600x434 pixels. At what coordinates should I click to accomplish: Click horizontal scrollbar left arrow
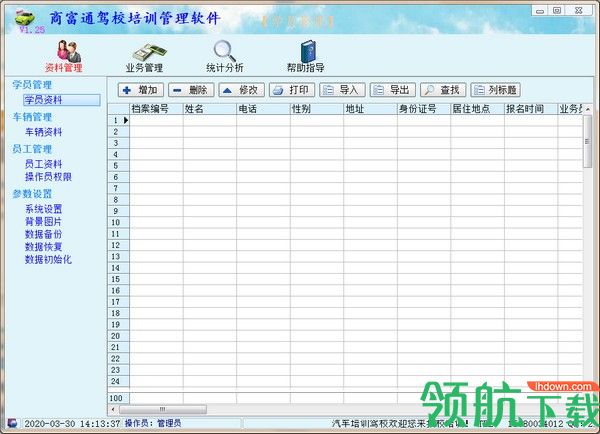click(113, 410)
